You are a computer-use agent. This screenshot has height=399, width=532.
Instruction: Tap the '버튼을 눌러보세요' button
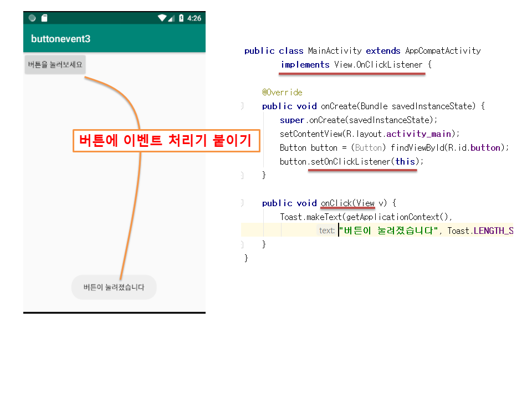(55, 64)
